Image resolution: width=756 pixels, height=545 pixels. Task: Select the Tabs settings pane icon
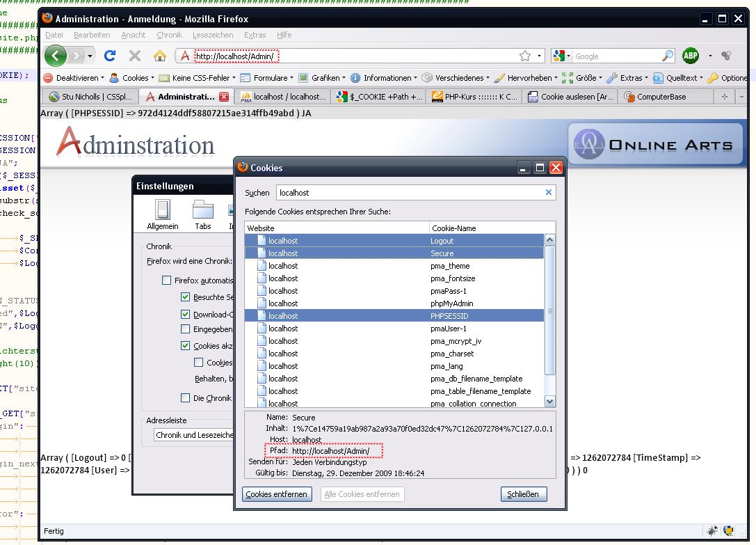[x=203, y=215]
